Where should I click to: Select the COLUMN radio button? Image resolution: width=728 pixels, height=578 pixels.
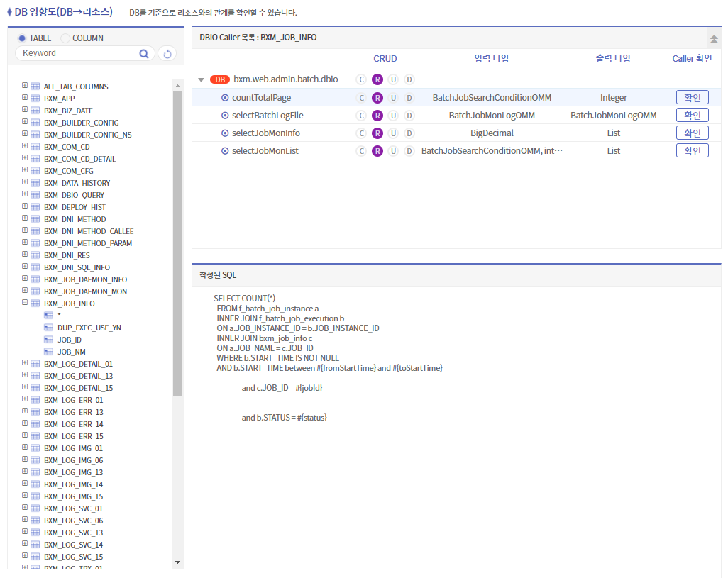[65, 38]
